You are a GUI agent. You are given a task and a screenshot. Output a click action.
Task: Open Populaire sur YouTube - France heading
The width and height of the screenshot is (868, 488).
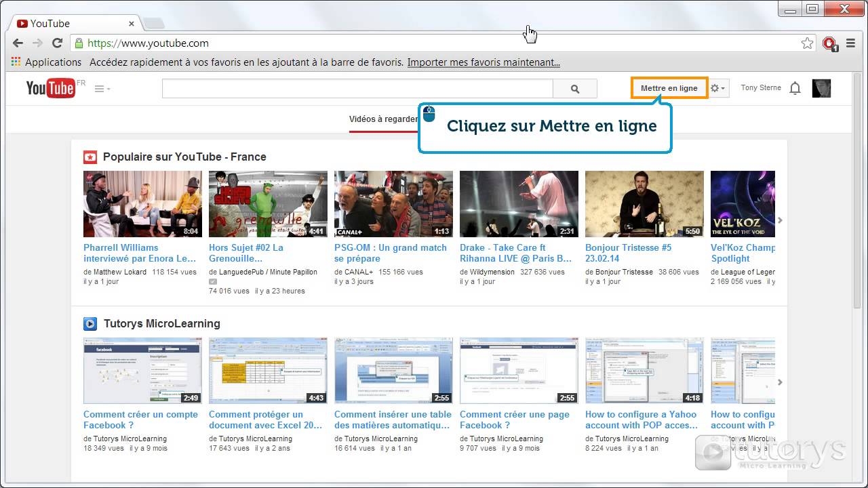184,157
